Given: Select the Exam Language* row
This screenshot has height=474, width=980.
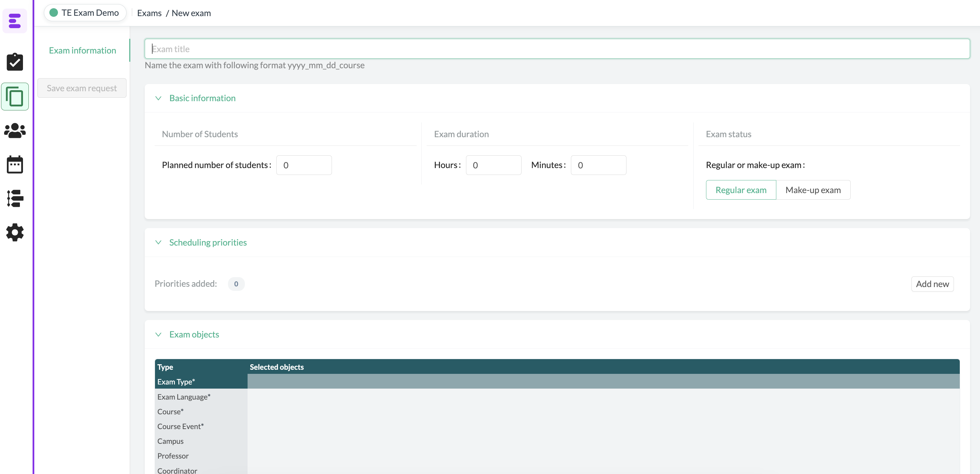Looking at the screenshot, I should pos(557,396).
